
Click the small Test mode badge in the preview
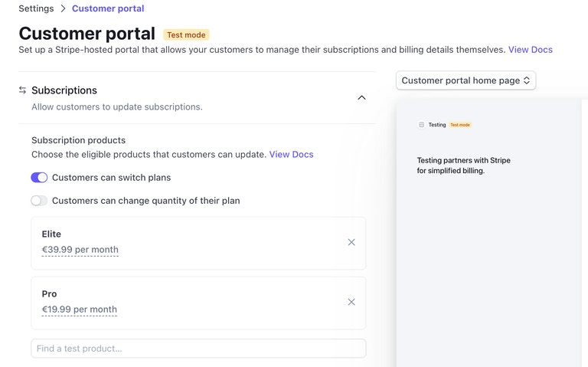[x=460, y=125]
